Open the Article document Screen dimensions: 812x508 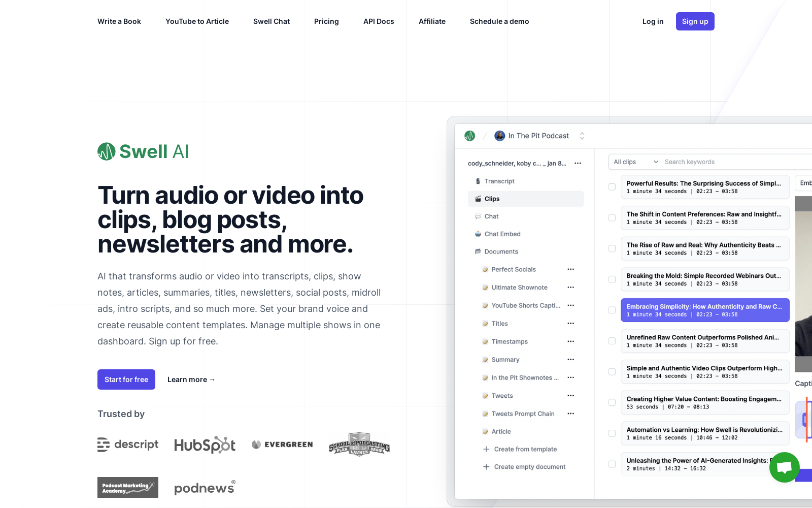point(501,432)
